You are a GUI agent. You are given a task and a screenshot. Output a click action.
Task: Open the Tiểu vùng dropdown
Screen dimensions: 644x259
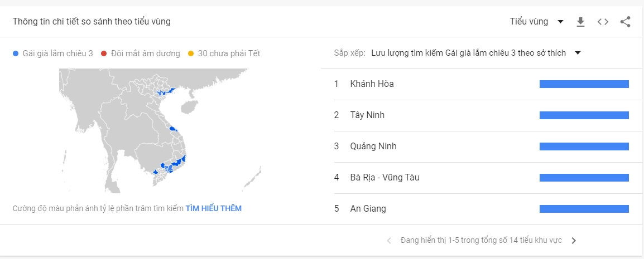(x=536, y=22)
